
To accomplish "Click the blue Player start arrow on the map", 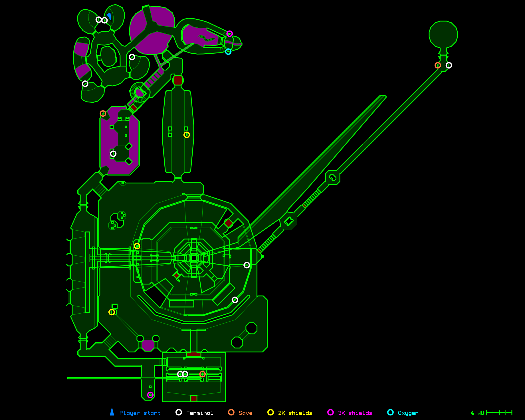I will tap(109, 17).
